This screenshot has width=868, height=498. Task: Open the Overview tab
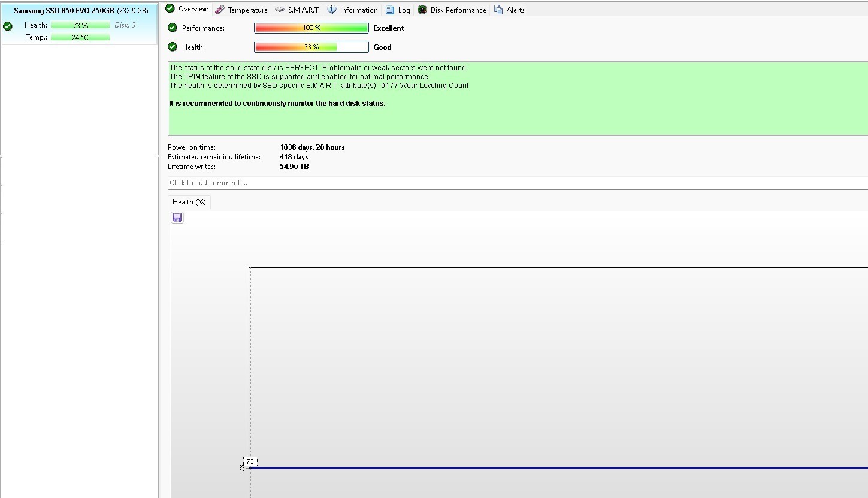tap(187, 9)
